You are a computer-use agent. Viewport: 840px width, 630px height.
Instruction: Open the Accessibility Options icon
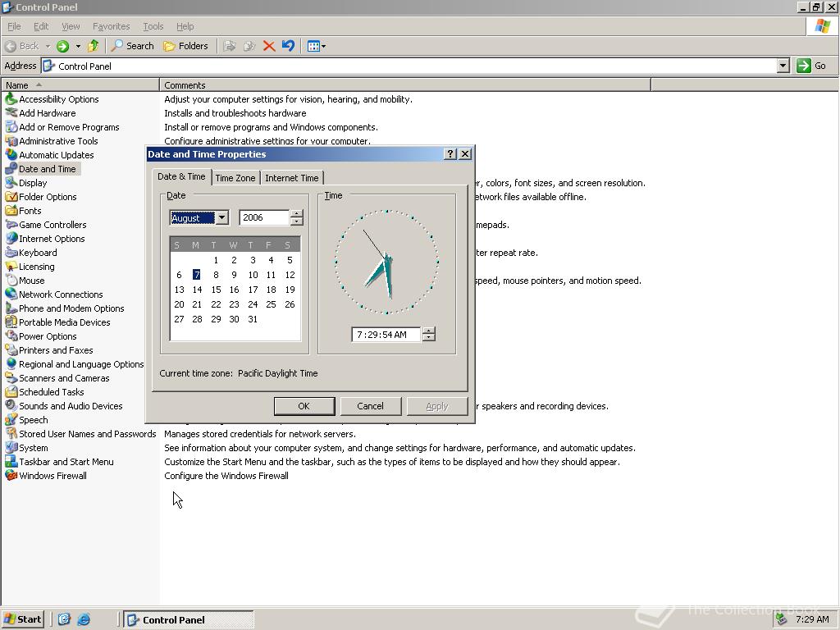coord(11,99)
